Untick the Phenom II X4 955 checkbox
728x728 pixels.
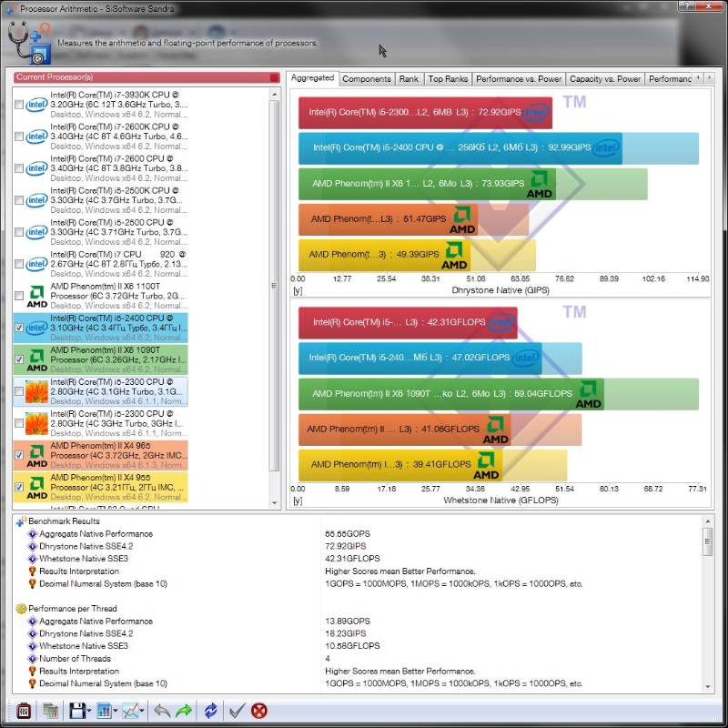point(18,487)
